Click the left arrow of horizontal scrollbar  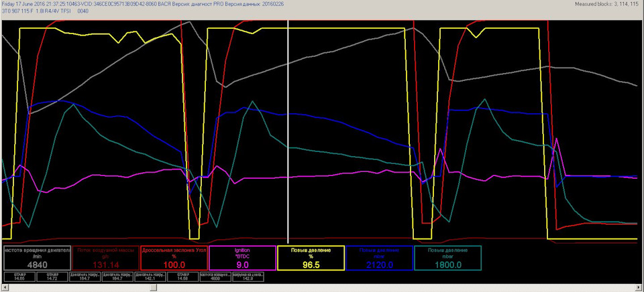click(x=5, y=287)
